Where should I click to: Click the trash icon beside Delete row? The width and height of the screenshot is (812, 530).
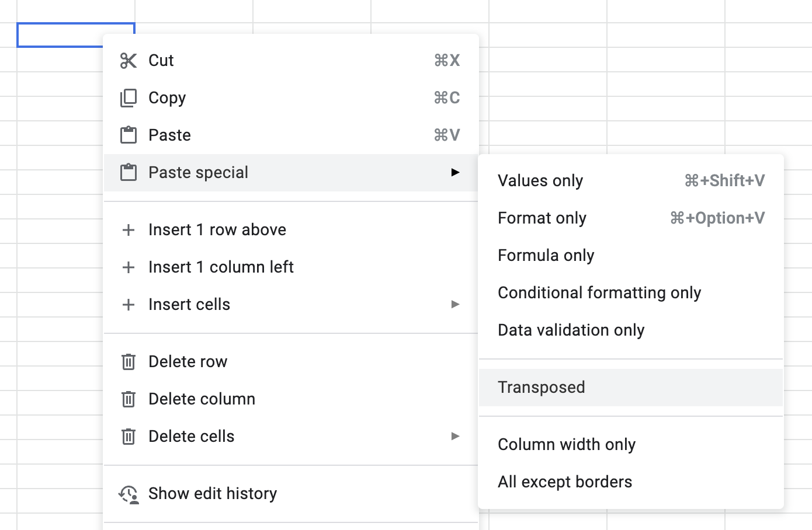pos(129,362)
